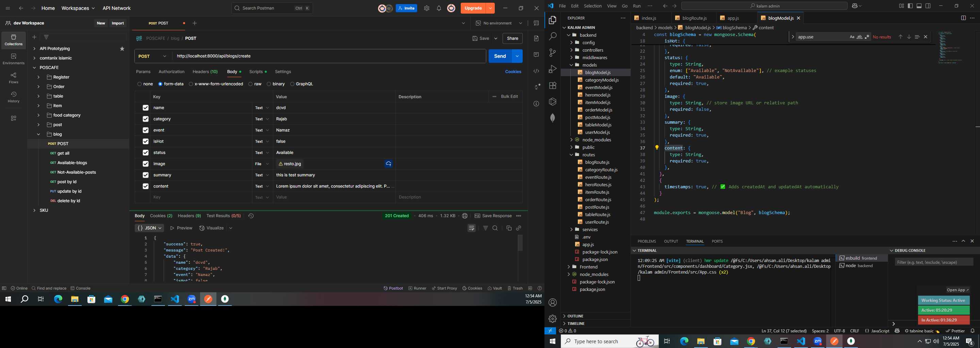Click the Share button

(x=512, y=38)
